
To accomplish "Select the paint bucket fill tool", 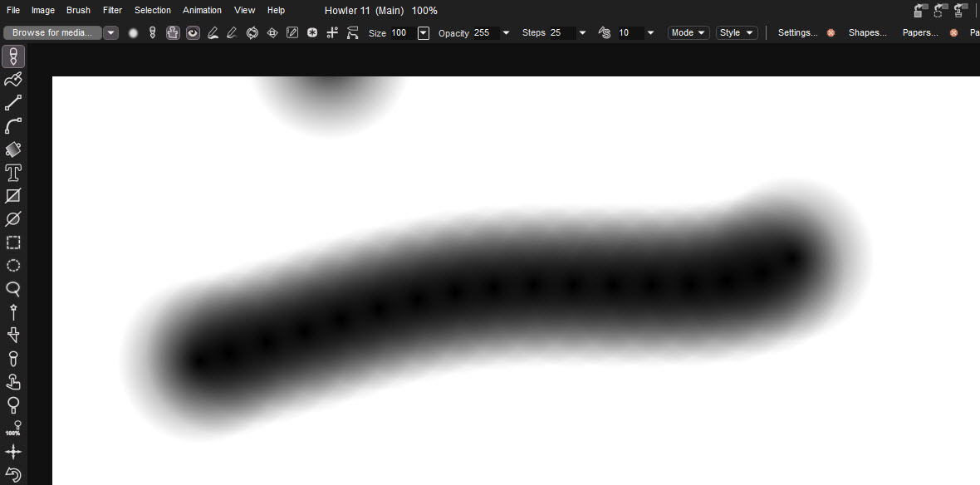I will [13, 149].
